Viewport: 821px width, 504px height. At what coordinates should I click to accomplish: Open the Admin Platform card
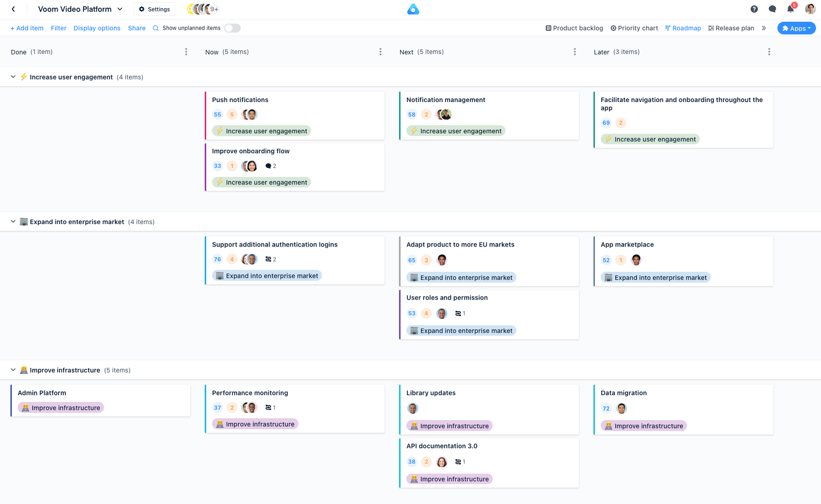(x=101, y=401)
